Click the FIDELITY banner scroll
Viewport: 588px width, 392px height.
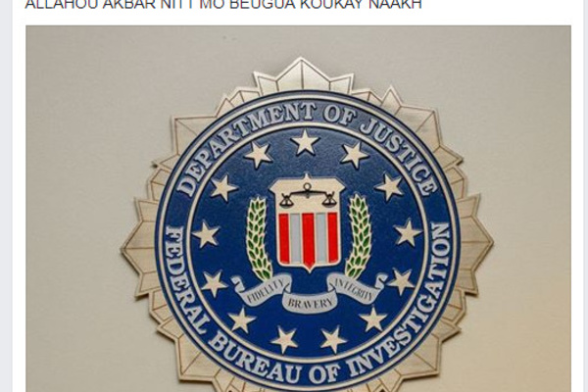point(263,290)
